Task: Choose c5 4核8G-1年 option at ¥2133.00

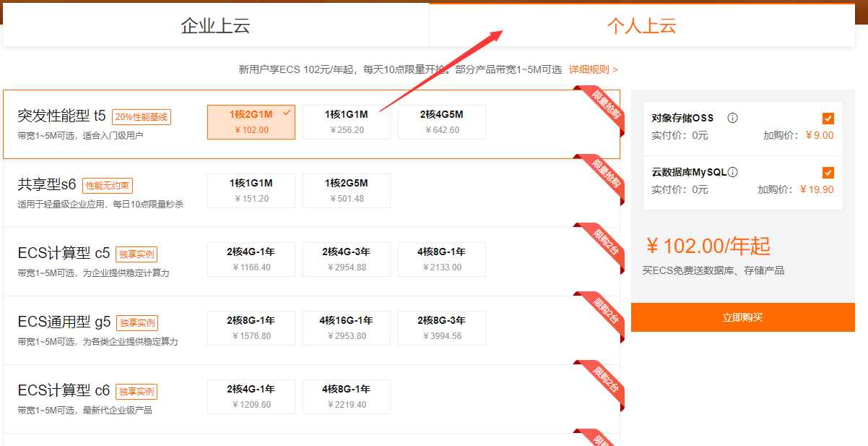Action: tap(442, 260)
